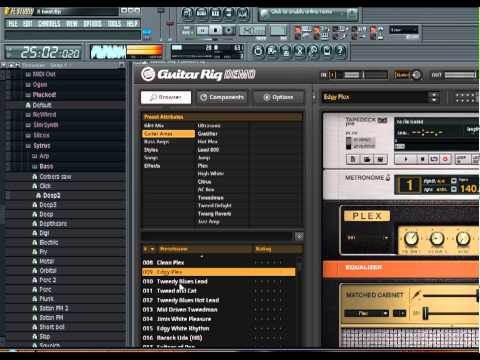
Task: Click the question mark help round icon
Action: click(x=340, y=51)
